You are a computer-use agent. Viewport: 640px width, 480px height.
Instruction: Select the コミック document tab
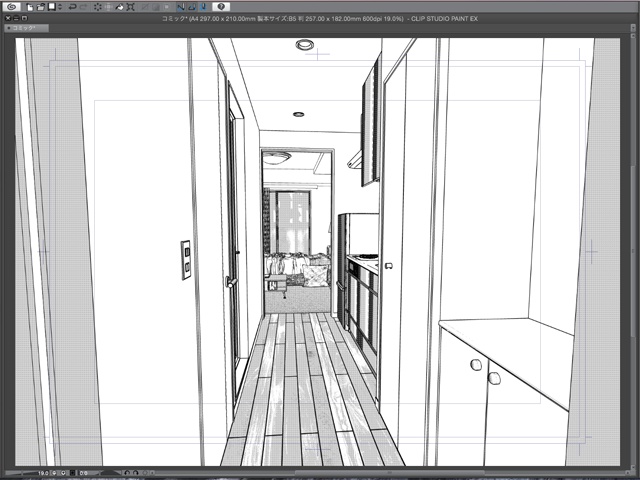click(x=27, y=28)
